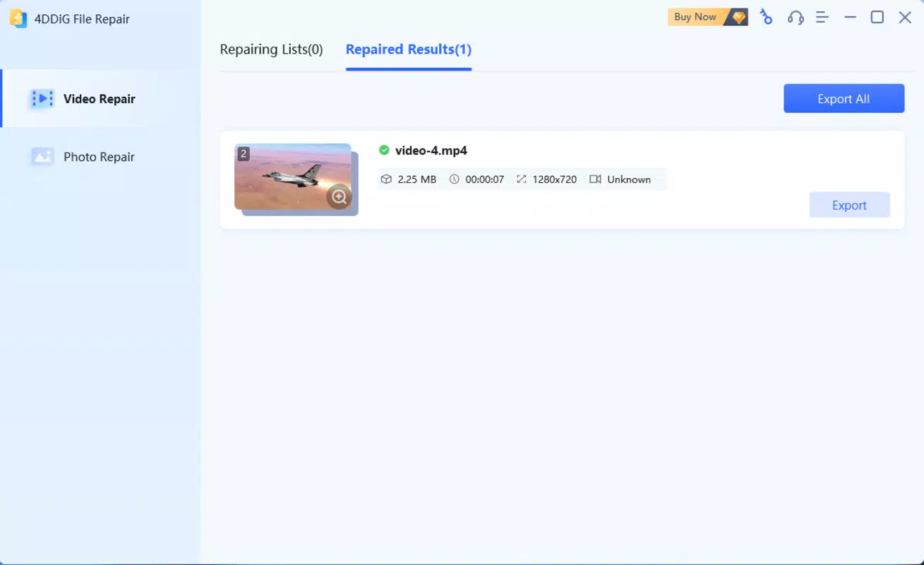Select the Repaired Results(1) tab
Viewport: 924px width, 565px height.
(x=409, y=49)
